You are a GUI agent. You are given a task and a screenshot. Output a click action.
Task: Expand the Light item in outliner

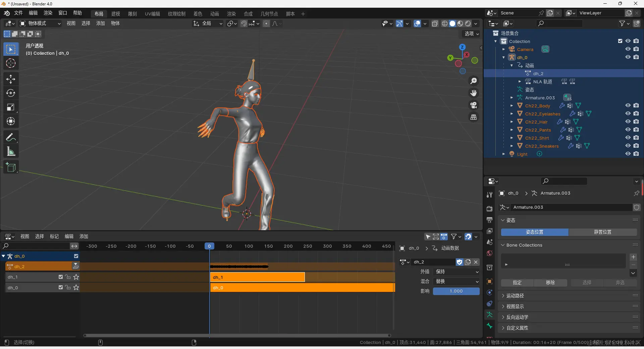pyautogui.click(x=503, y=154)
